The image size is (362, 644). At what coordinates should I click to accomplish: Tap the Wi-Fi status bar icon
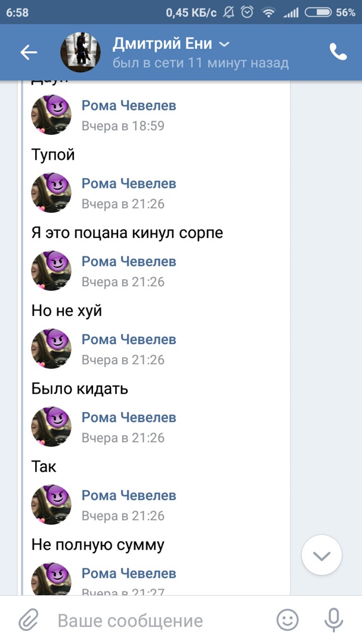click(x=268, y=13)
